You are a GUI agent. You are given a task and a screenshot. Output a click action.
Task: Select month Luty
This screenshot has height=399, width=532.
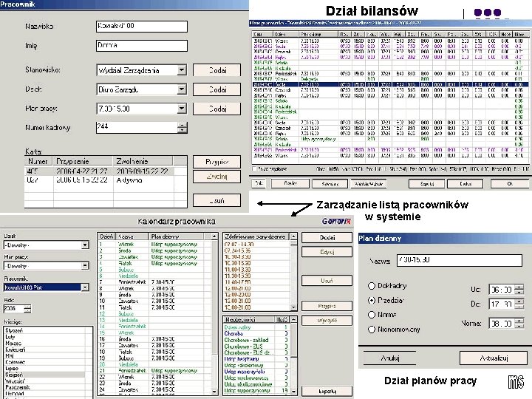44,337
